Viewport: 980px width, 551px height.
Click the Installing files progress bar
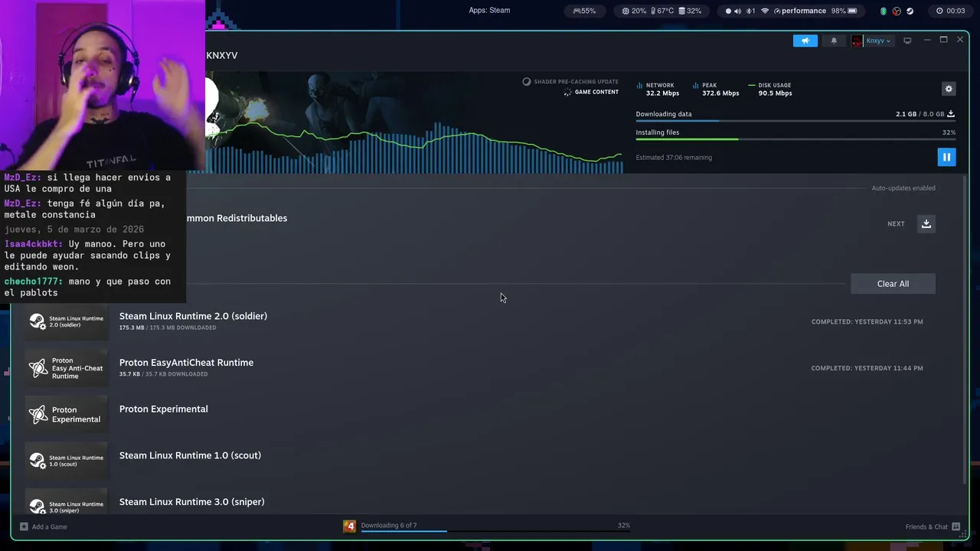[x=795, y=139]
